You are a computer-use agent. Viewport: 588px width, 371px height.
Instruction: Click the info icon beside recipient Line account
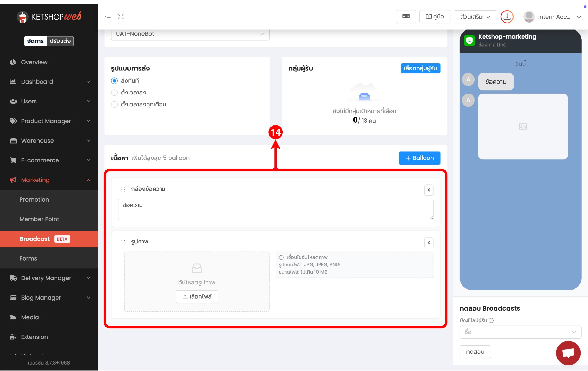tap(491, 320)
